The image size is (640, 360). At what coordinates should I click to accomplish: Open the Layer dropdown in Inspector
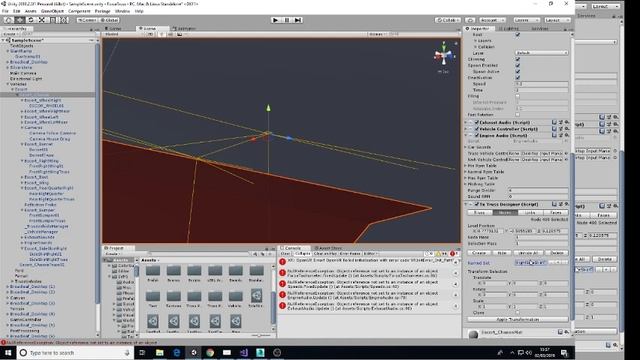[x=541, y=53]
